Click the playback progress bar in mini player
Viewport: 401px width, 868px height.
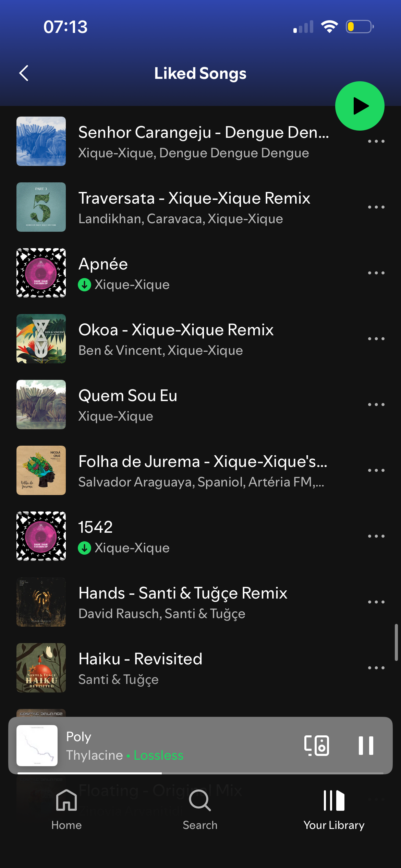(200, 773)
